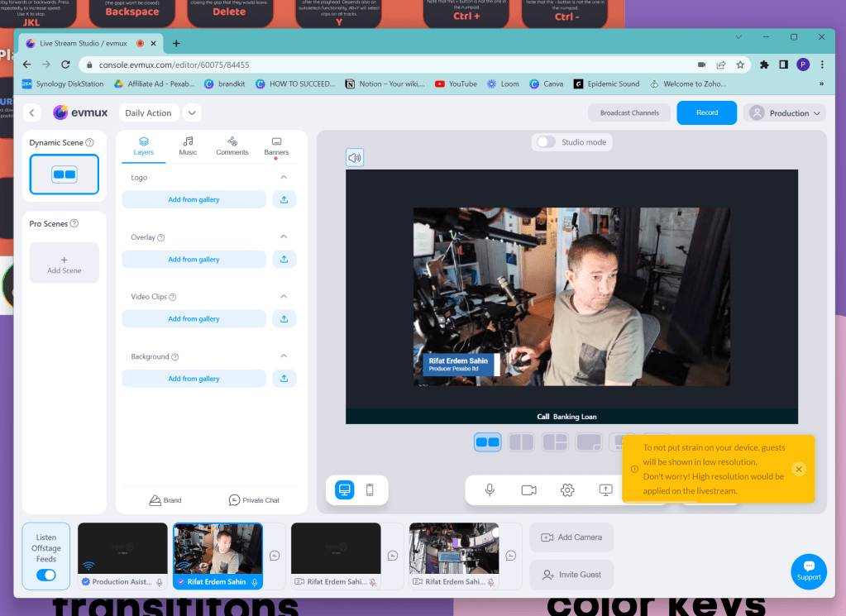Click the browser address bar URL
Image resolution: width=846 pixels, height=616 pixels.
[174, 64]
